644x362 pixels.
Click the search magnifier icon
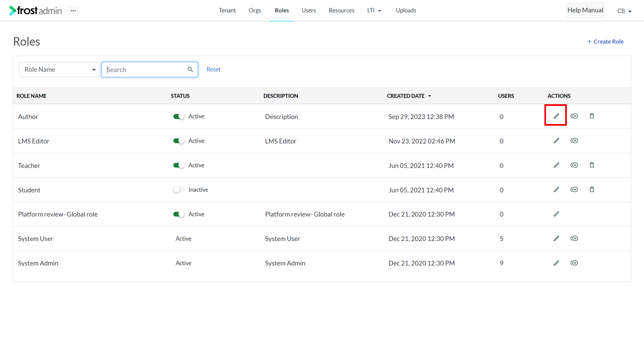coord(190,69)
